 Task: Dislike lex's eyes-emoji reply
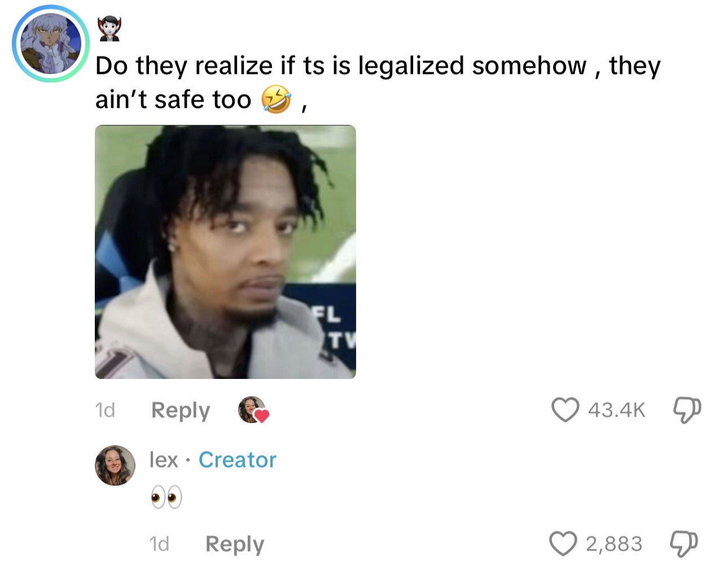point(684,544)
